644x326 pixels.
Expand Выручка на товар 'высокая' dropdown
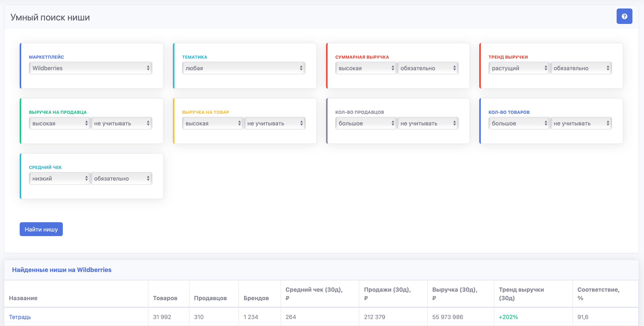click(213, 123)
